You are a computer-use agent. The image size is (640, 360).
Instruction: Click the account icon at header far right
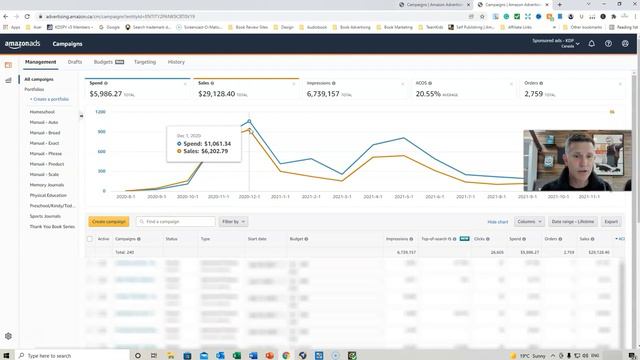pyautogui.click(x=625, y=44)
